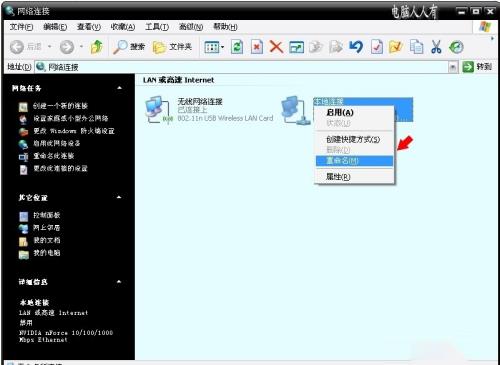Image resolution: width=500 pixels, height=365 pixels.
Task: Click the blue Undo arrow icon
Action: [356, 47]
